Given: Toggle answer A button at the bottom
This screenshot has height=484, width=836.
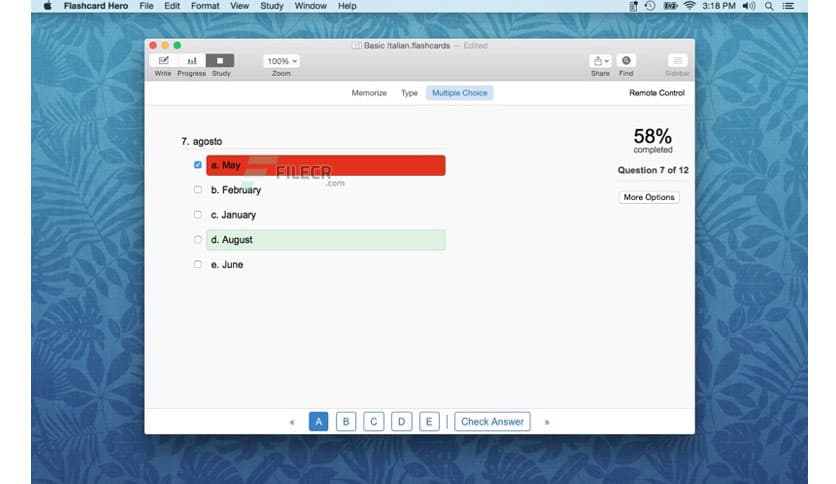Looking at the screenshot, I should tap(318, 422).
